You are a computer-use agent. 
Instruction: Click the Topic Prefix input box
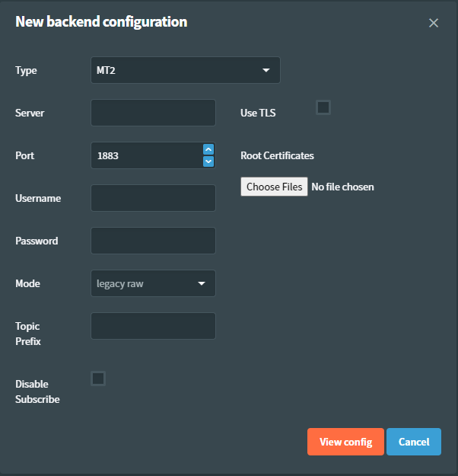click(153, 326)
